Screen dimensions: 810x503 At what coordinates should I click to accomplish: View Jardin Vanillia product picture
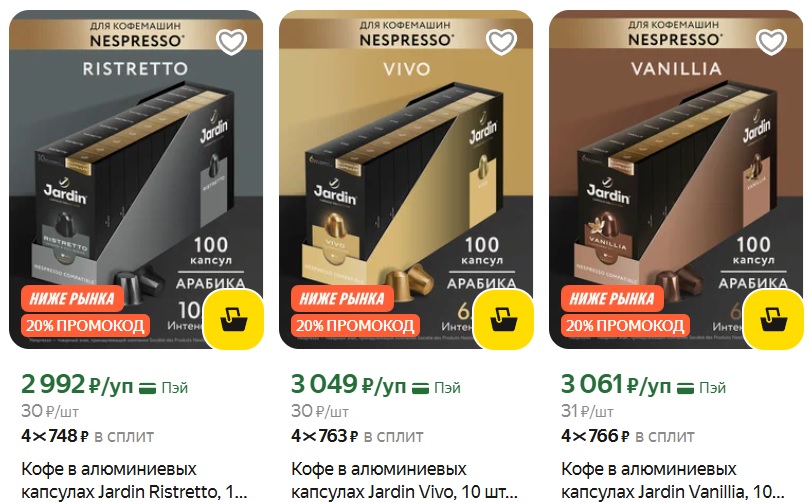676,179
